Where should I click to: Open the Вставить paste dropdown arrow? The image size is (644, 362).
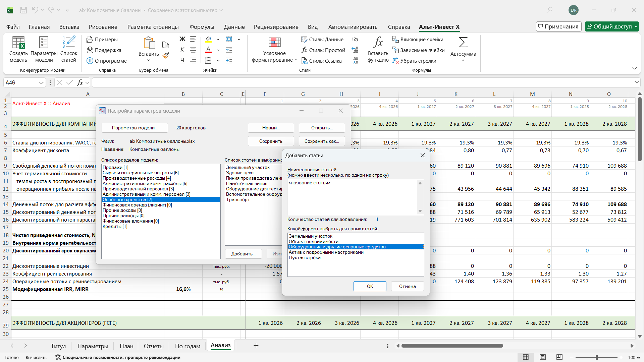[148, 61]
